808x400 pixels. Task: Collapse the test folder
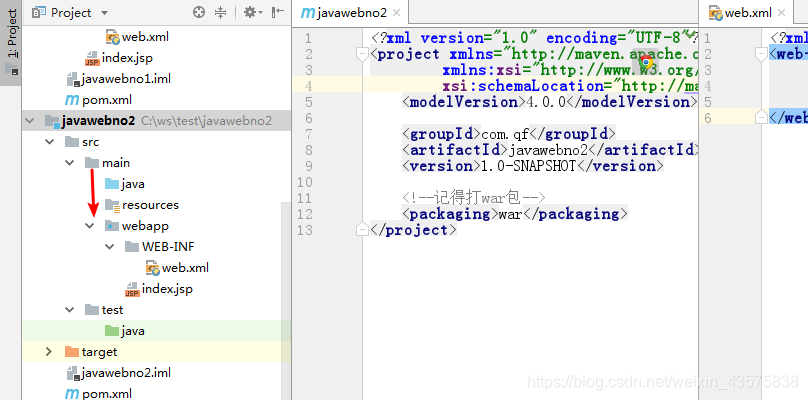pos(70,310)
